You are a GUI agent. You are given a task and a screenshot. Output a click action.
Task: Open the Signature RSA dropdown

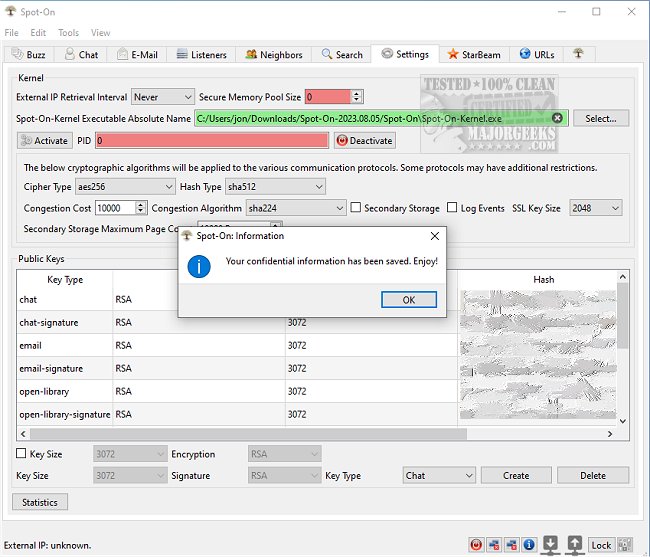(x=284, y=475)
